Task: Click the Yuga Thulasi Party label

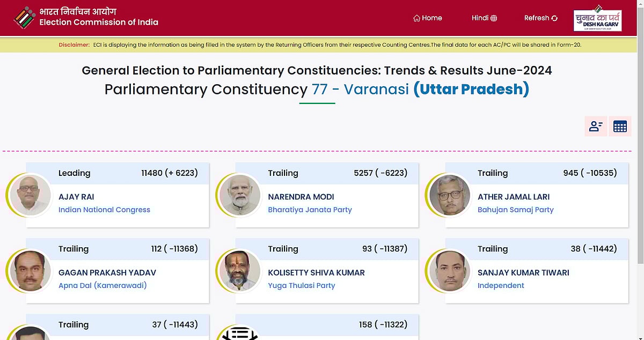Action: 301,285
